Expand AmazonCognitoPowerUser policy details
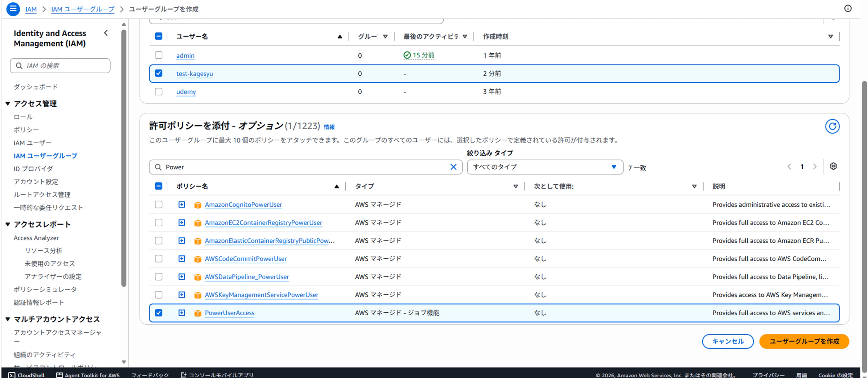The width and height of the screenshot is (868, 378). (x=182, y=205)
